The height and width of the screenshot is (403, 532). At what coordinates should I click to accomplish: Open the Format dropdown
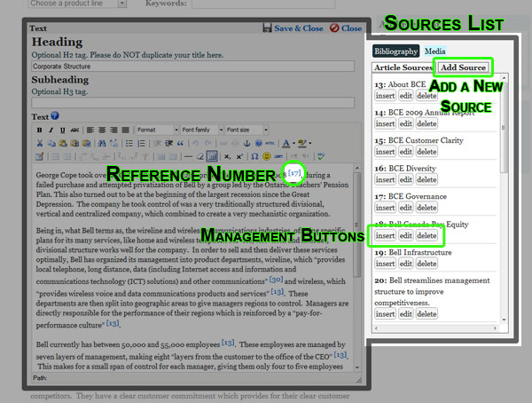coord(158,130)
